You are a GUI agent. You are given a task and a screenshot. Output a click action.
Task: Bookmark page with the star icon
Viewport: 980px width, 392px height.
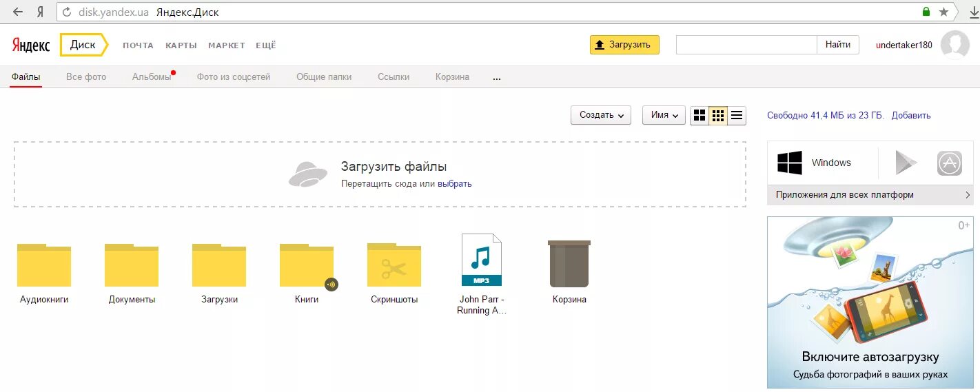coord(944,12)
